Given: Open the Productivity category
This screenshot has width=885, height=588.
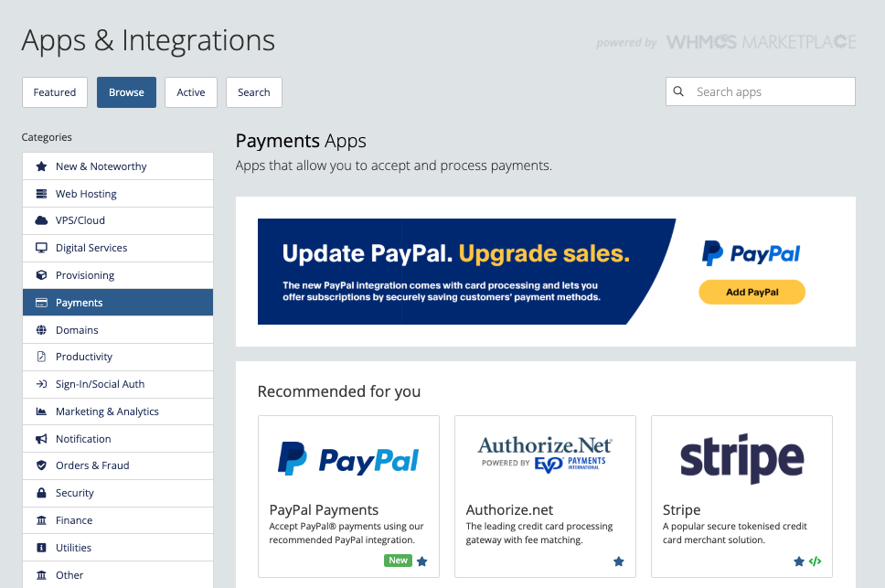Looking at the screenshot, I should click(118, 357).
